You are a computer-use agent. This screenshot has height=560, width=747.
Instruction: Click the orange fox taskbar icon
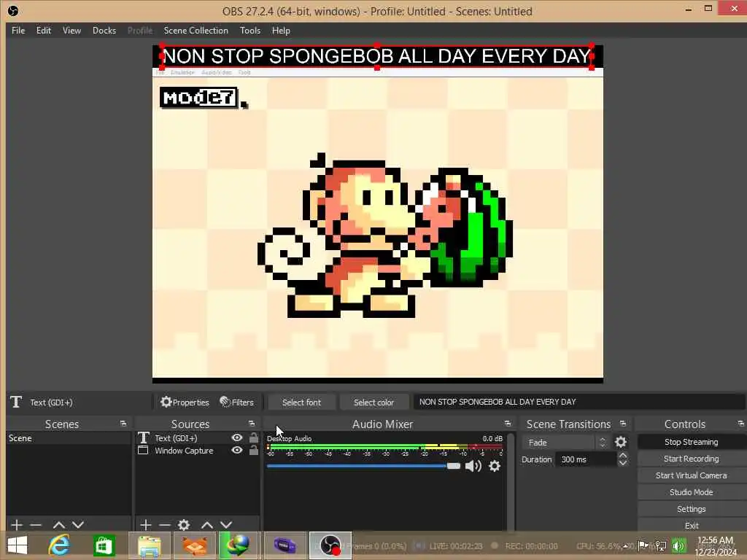pyautogui.click(x=194, y=545)
